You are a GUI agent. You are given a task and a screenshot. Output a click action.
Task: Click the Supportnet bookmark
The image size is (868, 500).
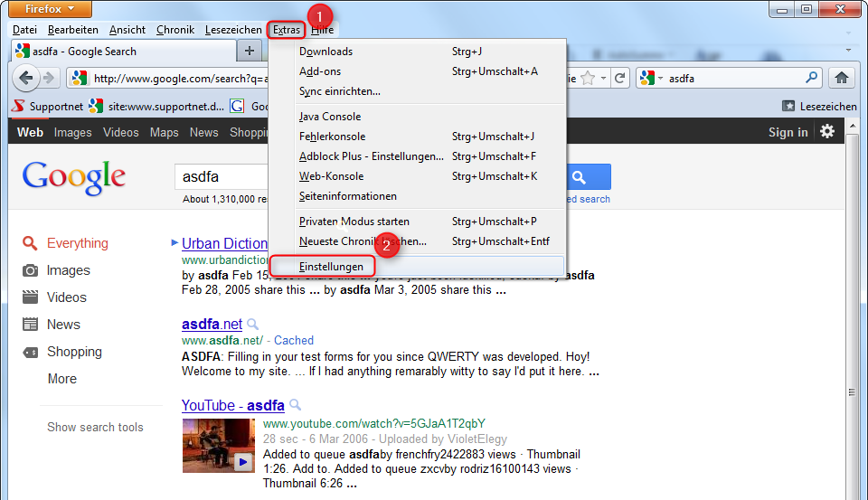[x=48, y=107]
